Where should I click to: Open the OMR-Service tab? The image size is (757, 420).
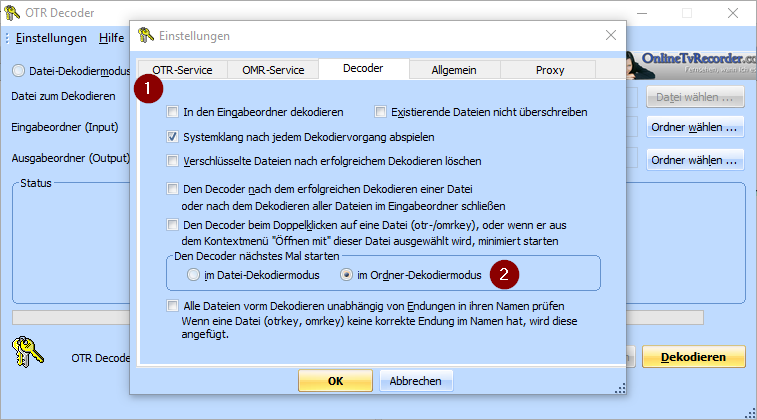(x=272, y=71)
